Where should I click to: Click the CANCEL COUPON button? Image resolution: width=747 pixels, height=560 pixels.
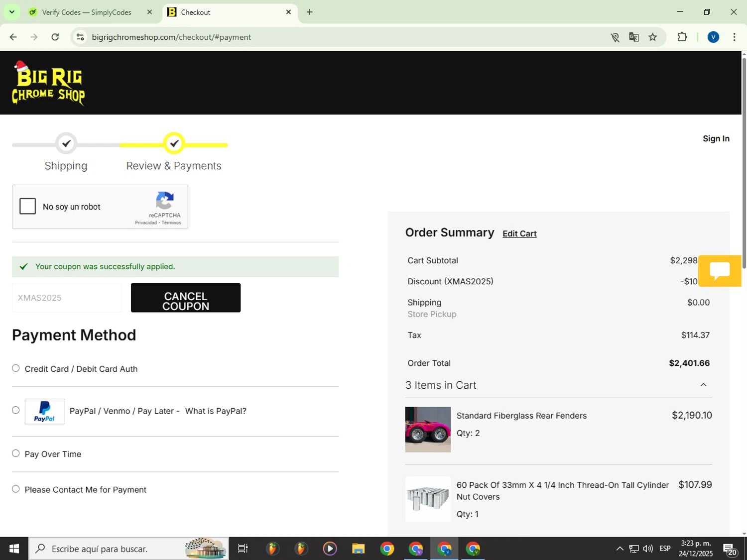186,298
